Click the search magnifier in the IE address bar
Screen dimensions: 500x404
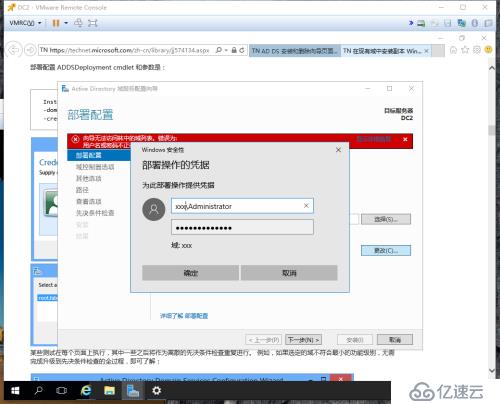tap(219, 50)
